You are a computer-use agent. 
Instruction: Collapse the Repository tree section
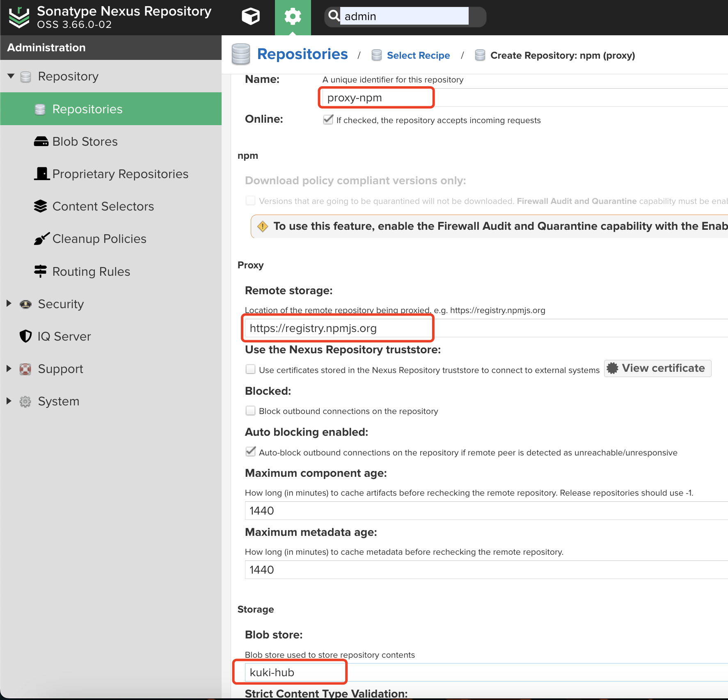coord(11,76)
